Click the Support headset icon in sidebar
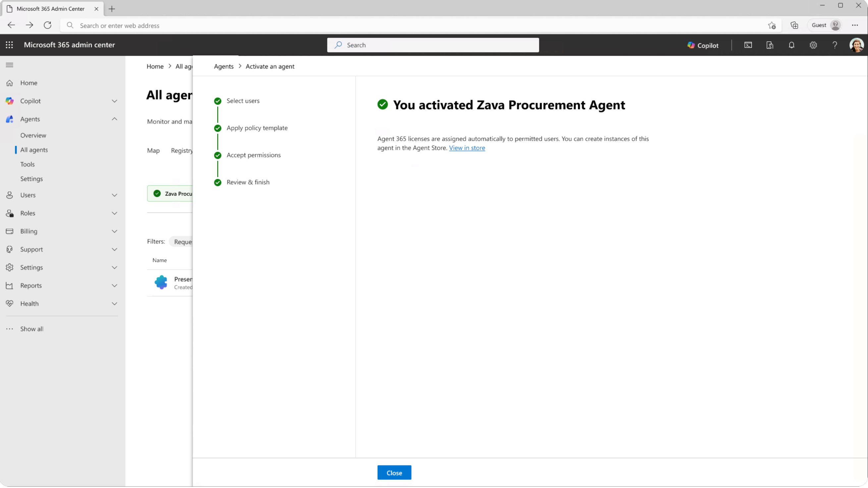This screenshot has width=868, height=488. [9, 250]
